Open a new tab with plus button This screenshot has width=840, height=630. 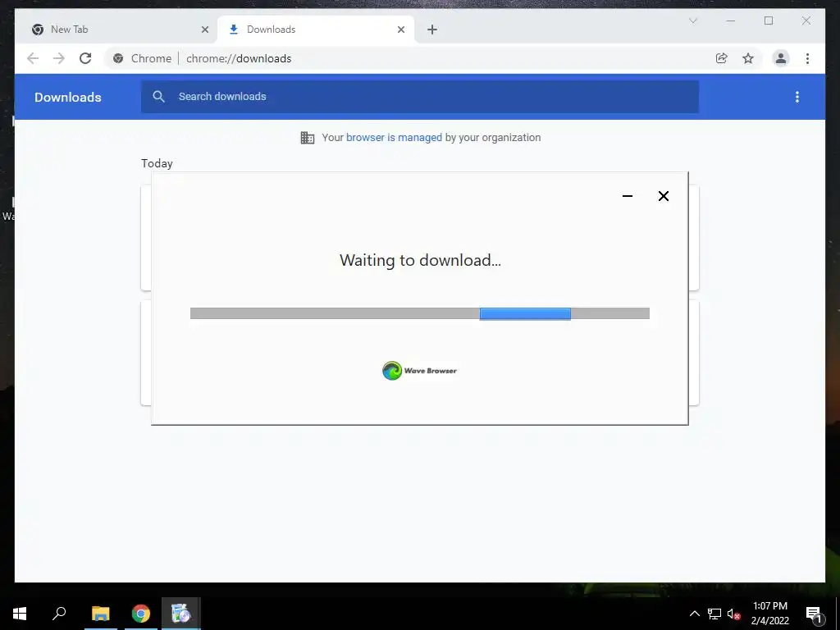(x=431, y=30)
